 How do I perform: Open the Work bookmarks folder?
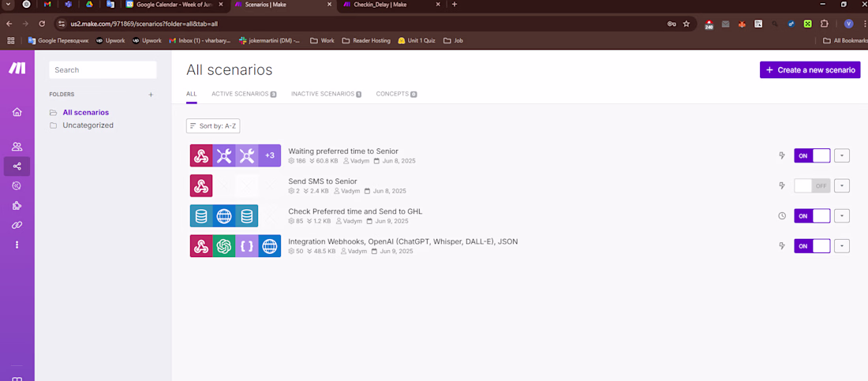coord(322,40)
